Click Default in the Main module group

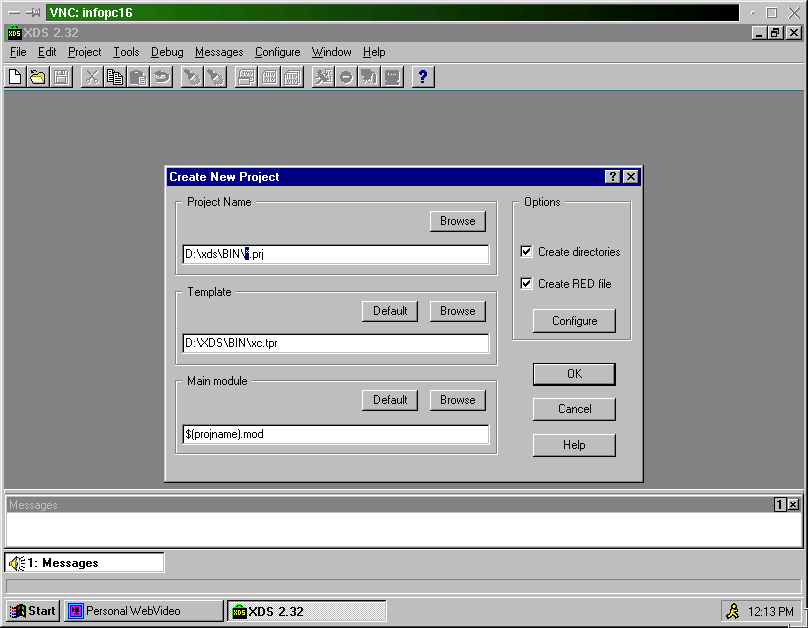pyautogui.click(x=390, y=400)
